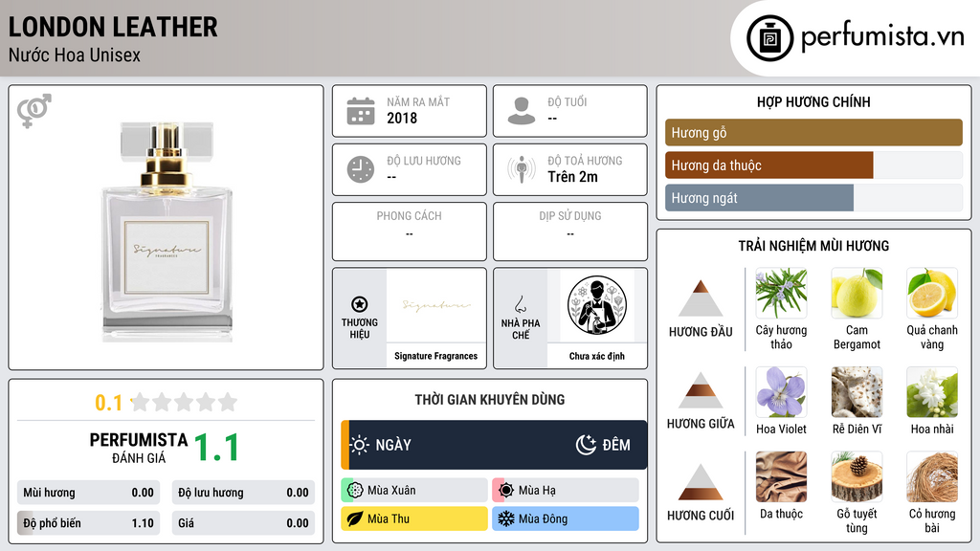Click the unisex gender symbol icon

[34, 111]
